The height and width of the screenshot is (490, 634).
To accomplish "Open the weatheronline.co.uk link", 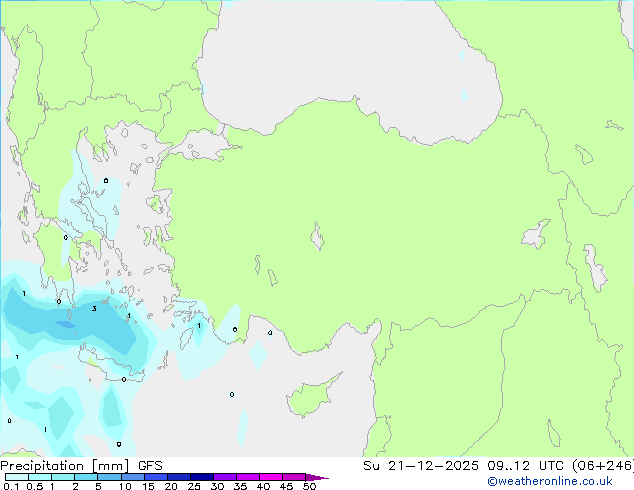I will (550, 481).
